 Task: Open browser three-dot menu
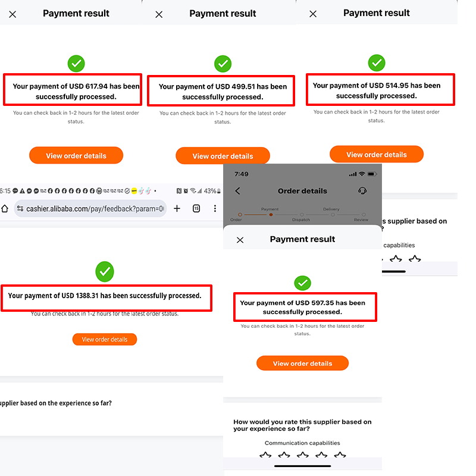(x=215, y=208)
